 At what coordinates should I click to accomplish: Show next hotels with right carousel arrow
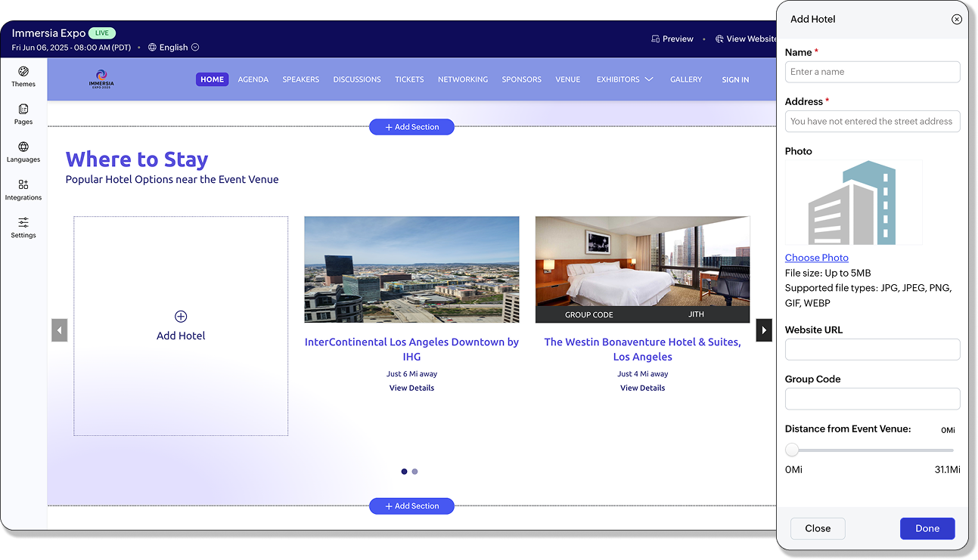pos(764,330)
